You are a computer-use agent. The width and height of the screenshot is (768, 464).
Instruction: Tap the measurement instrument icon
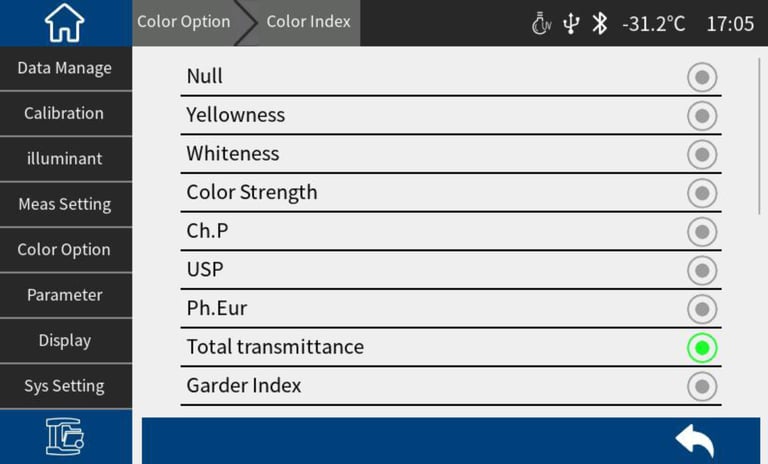65,436
